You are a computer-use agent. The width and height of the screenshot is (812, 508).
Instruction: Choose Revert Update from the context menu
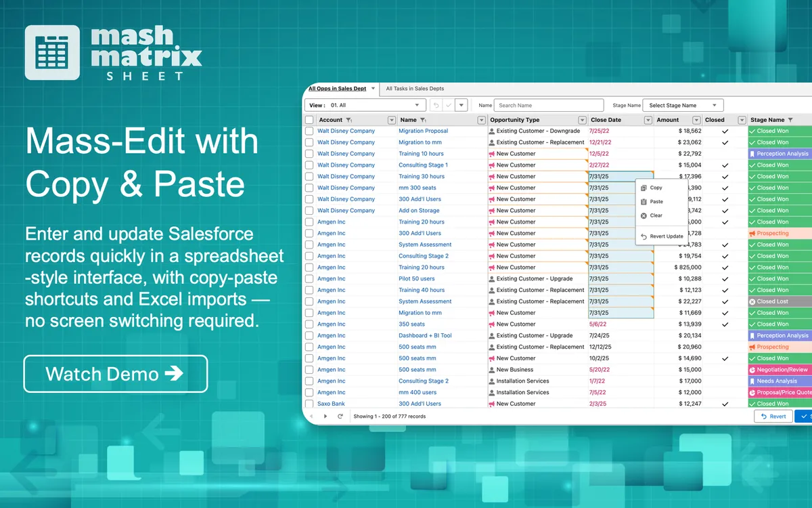pyautogui.click(x=661, y=236)
